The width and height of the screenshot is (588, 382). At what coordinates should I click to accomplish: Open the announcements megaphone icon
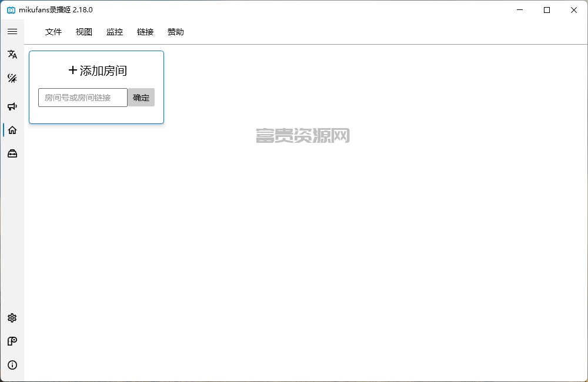[12, 106]
